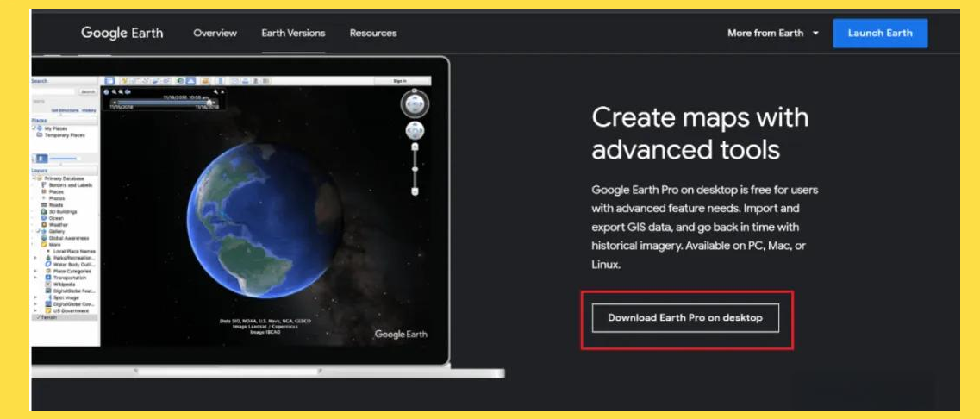
Task: Click the globe in the laptop preview
Action: tap(265, 220)
